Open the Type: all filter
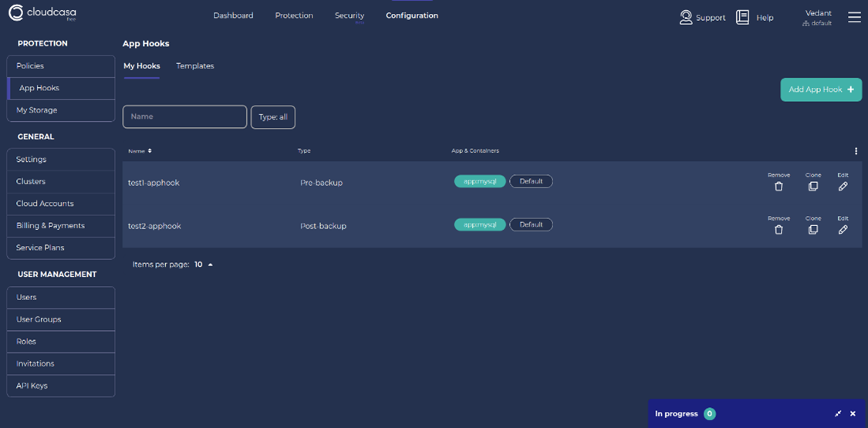 pyautogui.click(x=273, y=117)
